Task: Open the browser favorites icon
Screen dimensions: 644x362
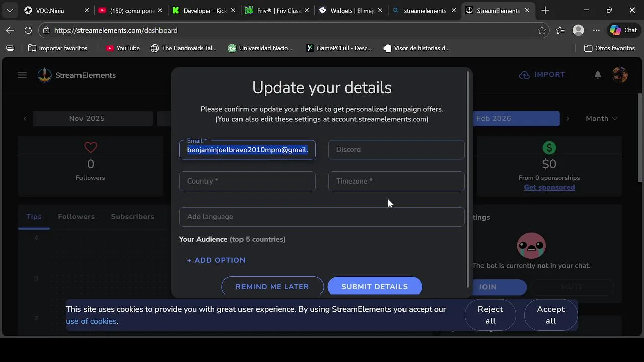Action: point(560,30)
